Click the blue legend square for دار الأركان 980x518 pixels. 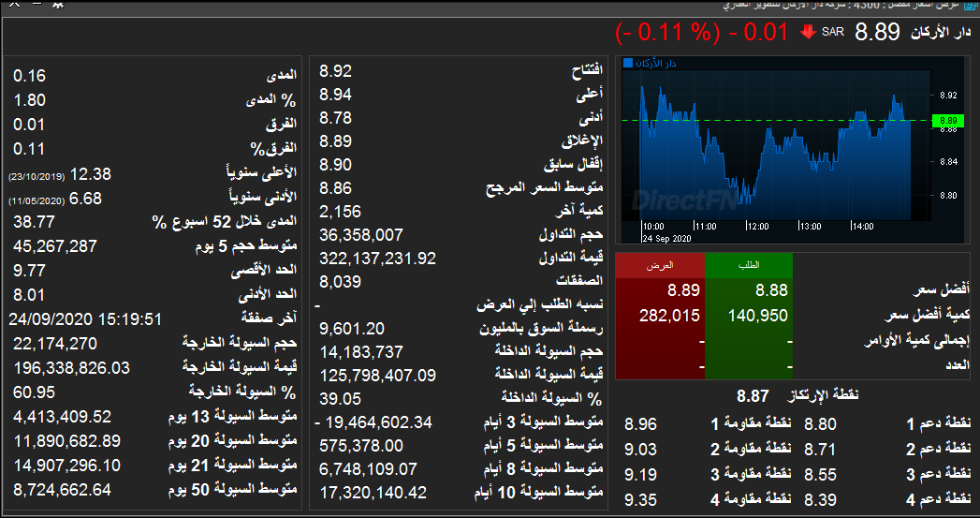(x=628, y=63)
